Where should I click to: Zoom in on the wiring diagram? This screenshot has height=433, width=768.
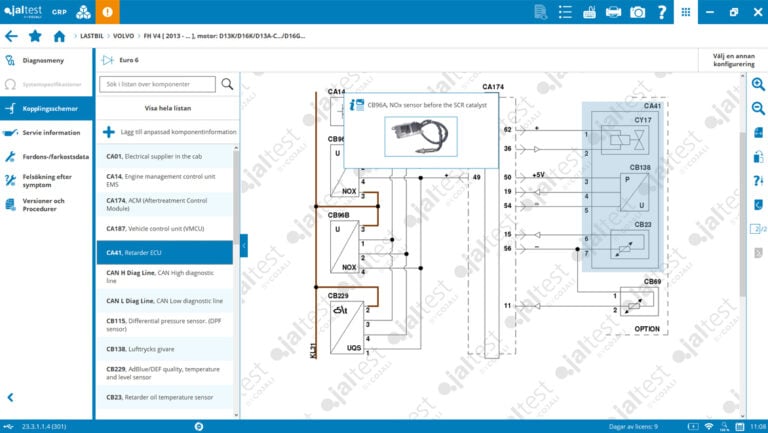(x=758, y=84)
